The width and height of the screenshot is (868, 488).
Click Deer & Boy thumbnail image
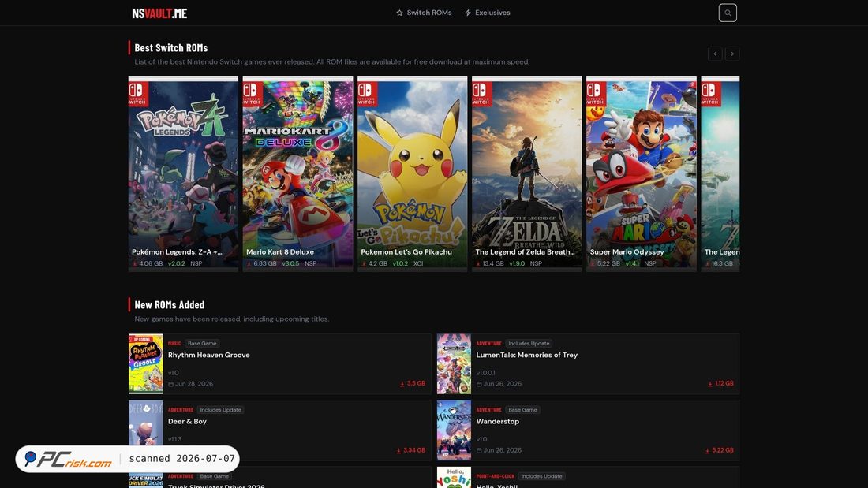click(146, 430)
